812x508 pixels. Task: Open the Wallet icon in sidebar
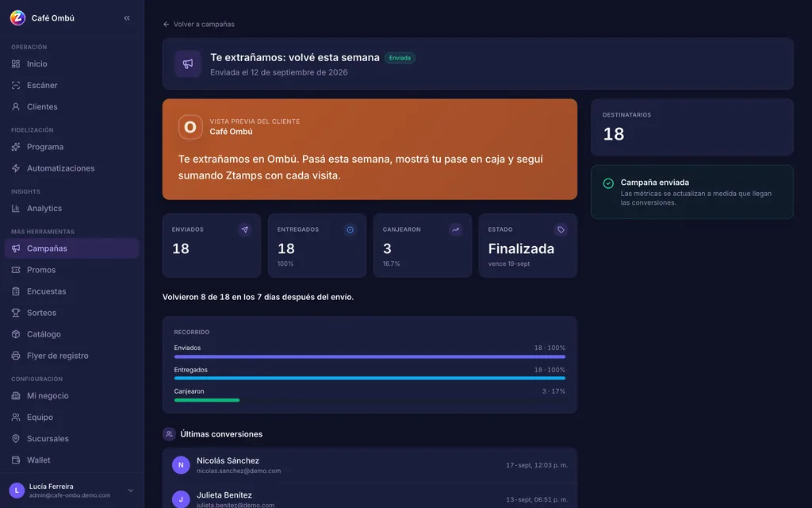click(x=16, y=460)
